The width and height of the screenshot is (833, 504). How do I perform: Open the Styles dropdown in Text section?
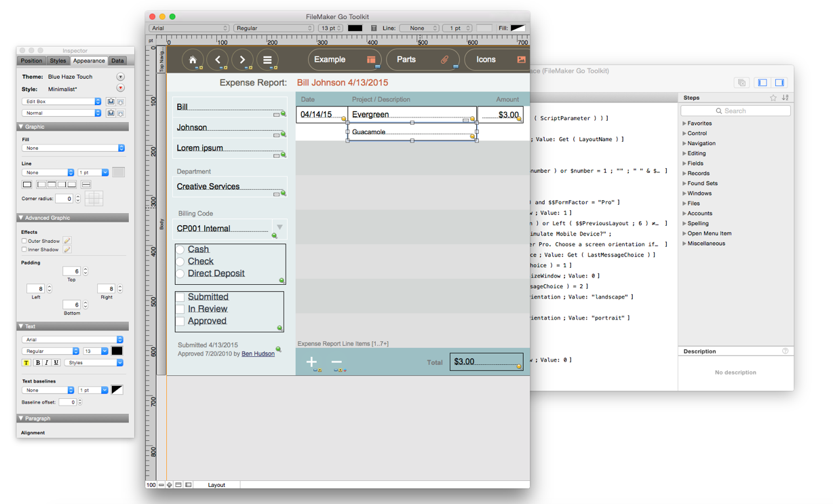(x=94, y=363)
